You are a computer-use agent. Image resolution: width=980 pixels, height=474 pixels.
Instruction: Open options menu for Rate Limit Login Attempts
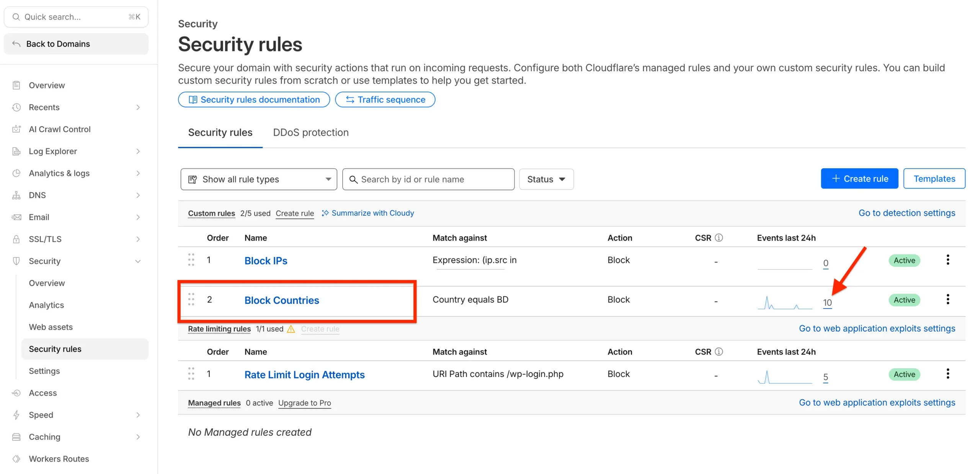(x=947, y=374)
